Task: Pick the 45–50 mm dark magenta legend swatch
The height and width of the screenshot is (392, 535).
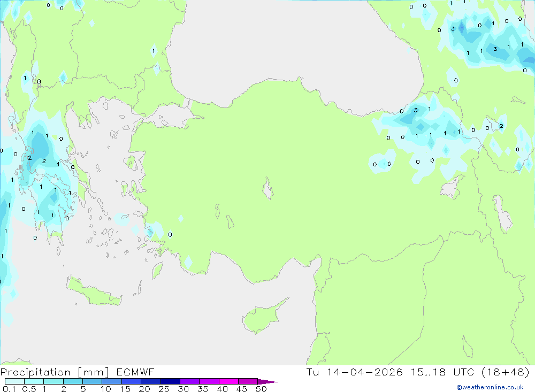Action: pyautogui.click(x=248, y=381)
